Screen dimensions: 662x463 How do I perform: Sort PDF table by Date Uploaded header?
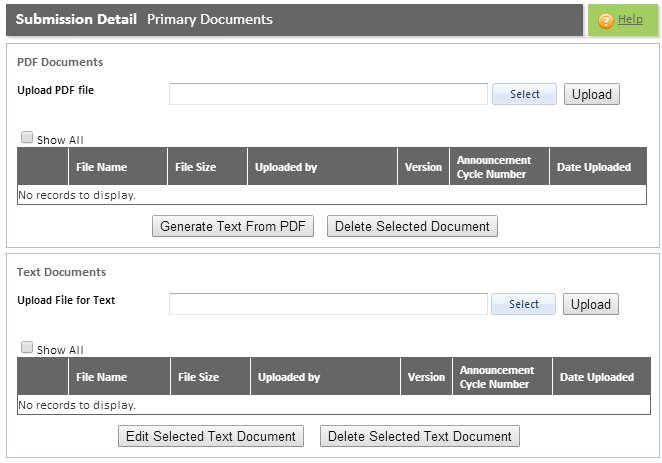pos(594,167)
